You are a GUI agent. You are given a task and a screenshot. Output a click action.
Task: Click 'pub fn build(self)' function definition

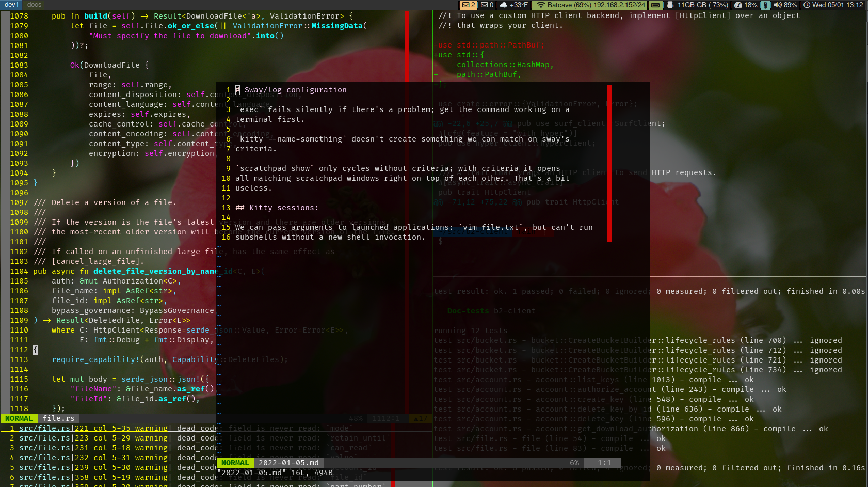[x=93, y=16]
